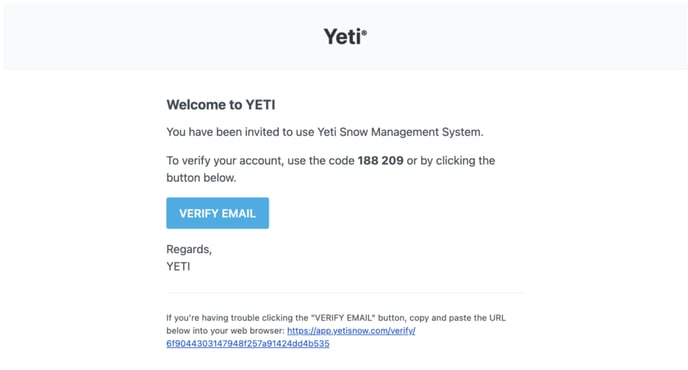688x370 pixels.
Task: Click the registered trademark symbol beside Yeti
Action: [x=364, y=32]
